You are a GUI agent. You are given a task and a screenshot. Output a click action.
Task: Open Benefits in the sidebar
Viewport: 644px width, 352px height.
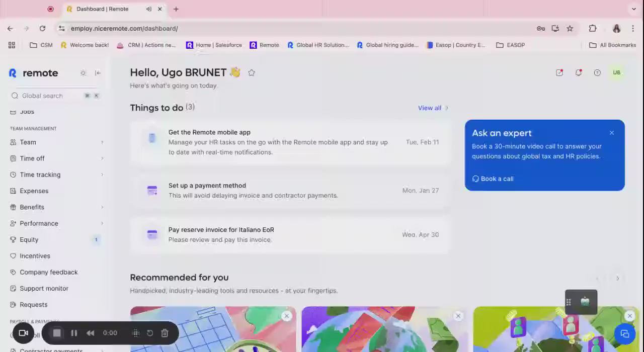[32, 207]
